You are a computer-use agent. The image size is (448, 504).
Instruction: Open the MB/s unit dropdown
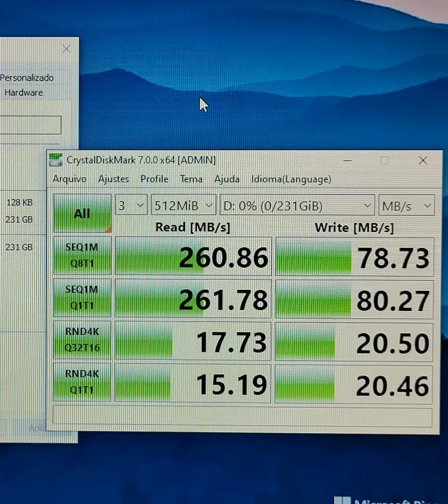point(406,206)
